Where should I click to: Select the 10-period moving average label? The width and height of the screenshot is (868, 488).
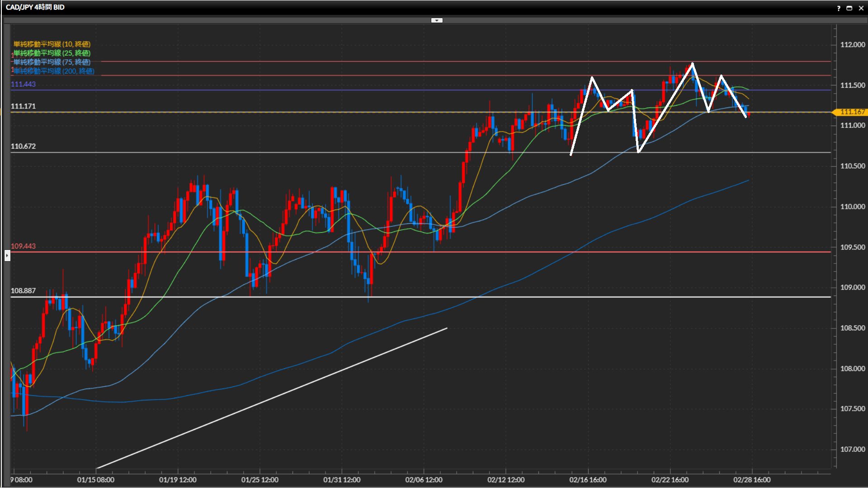click(x=52, y=44)
